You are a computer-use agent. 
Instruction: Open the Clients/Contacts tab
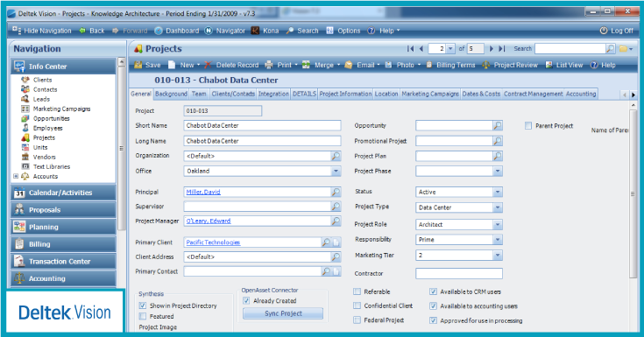tap(233, 94)
